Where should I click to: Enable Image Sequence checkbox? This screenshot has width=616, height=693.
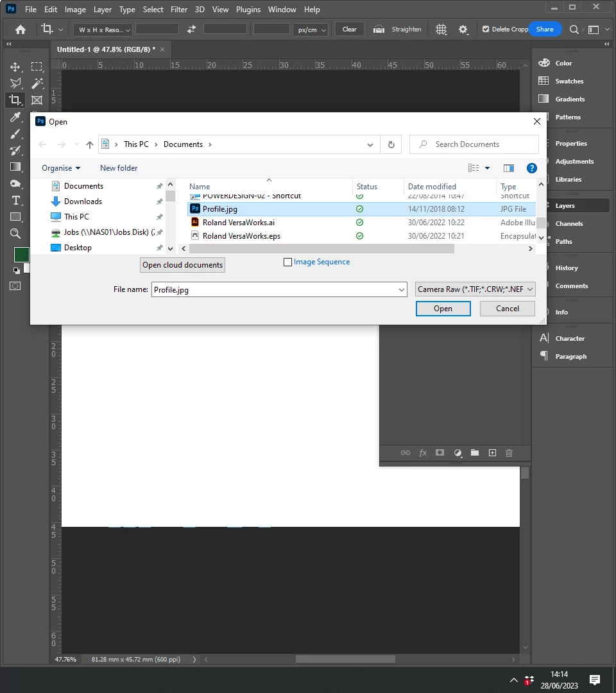click(287, 262)
